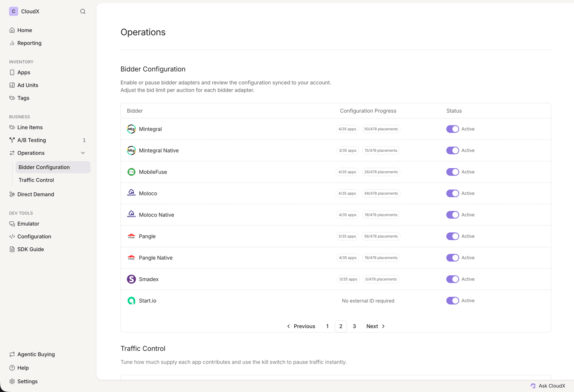The width and height of the screenshot is (574, 392).
Task: Click Mintegral 50/478 placements badge
Action: point(381,129)
